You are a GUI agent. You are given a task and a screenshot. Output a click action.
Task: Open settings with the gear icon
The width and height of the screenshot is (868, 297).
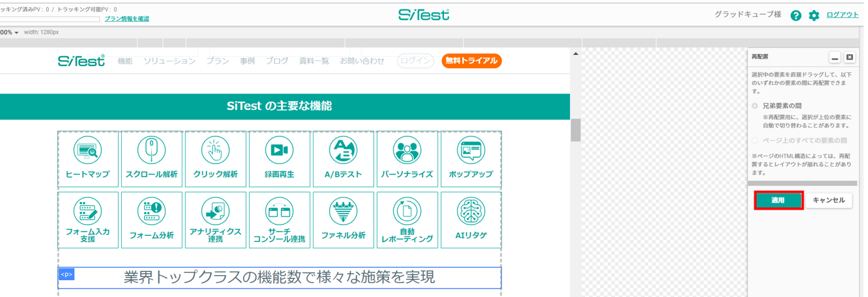tap(814, 16)
